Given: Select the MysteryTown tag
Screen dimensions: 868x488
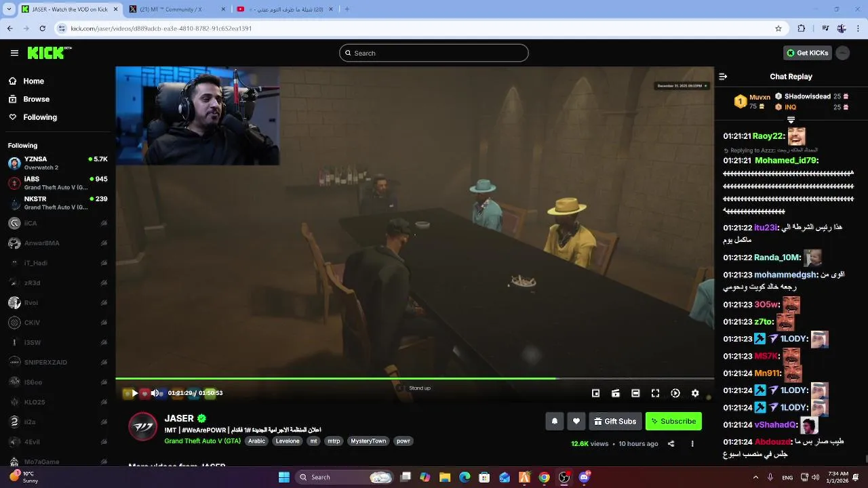Looking at the screenshot, I should click(368, 441).
